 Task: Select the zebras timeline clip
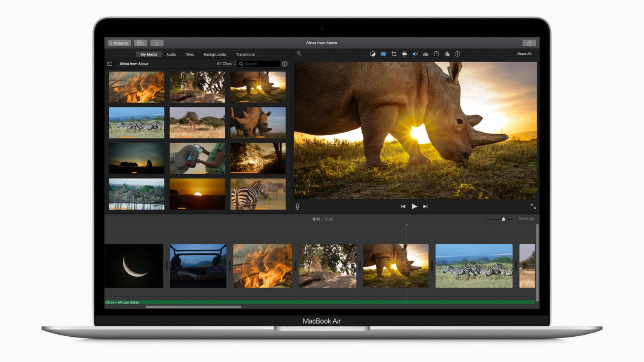pos(474,266)
